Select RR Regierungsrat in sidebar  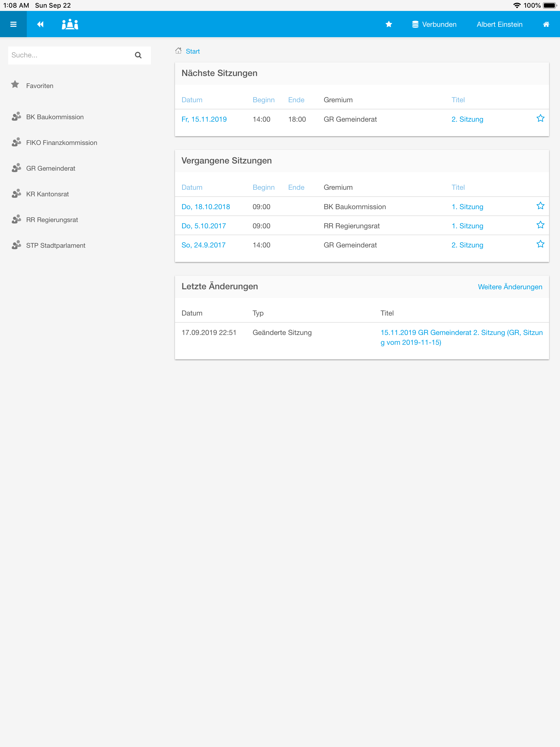tap(52, 220)
